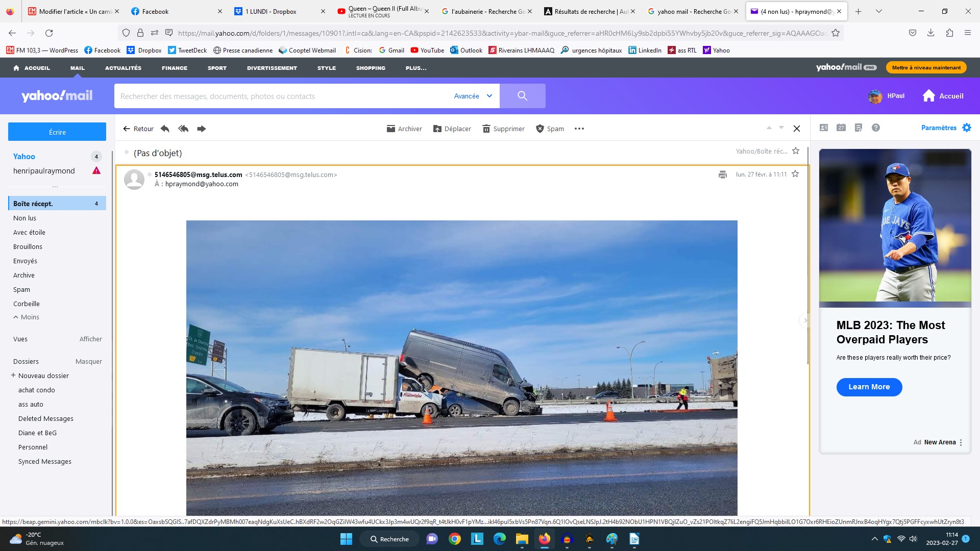Open the Notepad panel icon

[859, 128]
